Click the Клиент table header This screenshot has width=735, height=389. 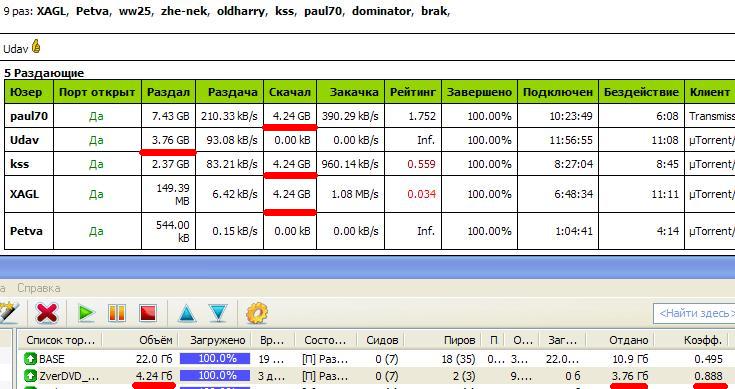point(710,92)
